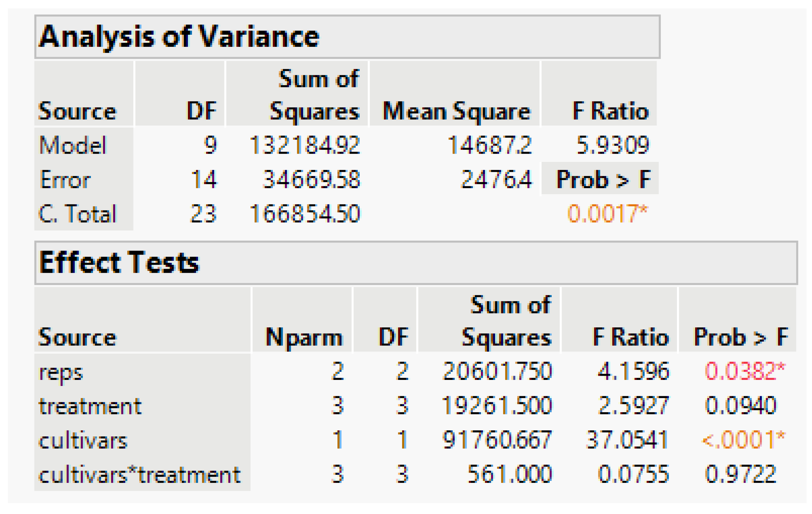Select the cultivars effect row
Image resolution: width=812 pixels, height=514 pixels.
(x=83, y=441)
